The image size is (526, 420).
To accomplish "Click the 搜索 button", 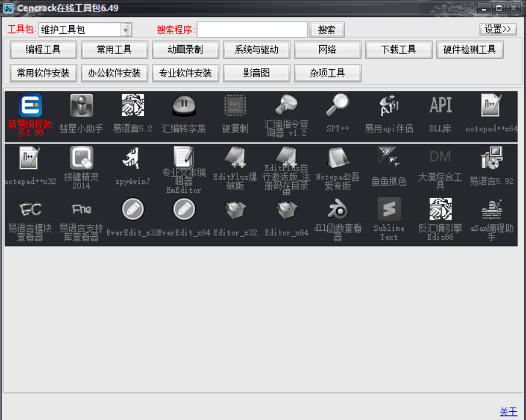I will pyautogui.click(x=327, y=30).
